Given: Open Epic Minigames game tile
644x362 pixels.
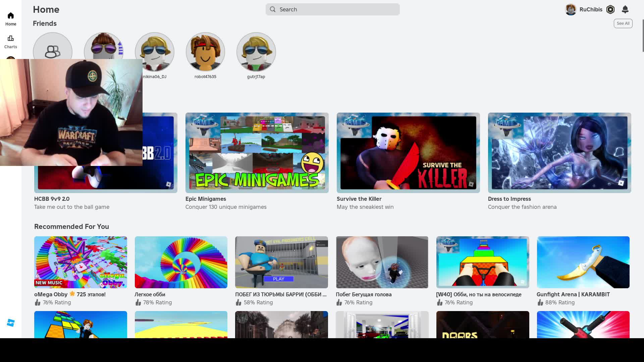Looking at the screenshot, I should pyautogui.click(x=257, y=153).
